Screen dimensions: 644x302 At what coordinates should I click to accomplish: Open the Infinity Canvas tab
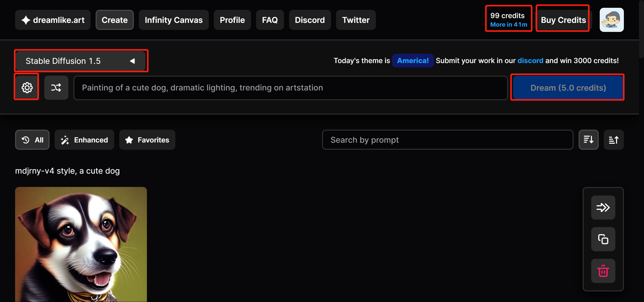point(174,20)
